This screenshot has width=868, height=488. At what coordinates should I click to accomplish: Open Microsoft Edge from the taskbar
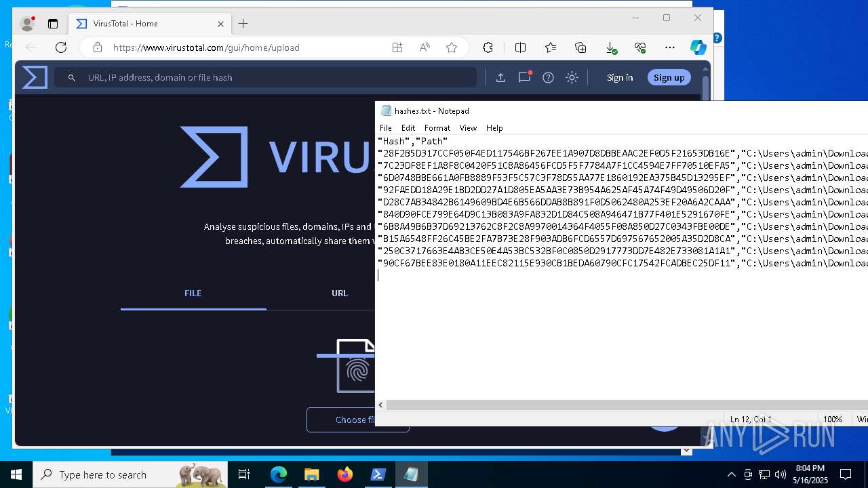279,474
